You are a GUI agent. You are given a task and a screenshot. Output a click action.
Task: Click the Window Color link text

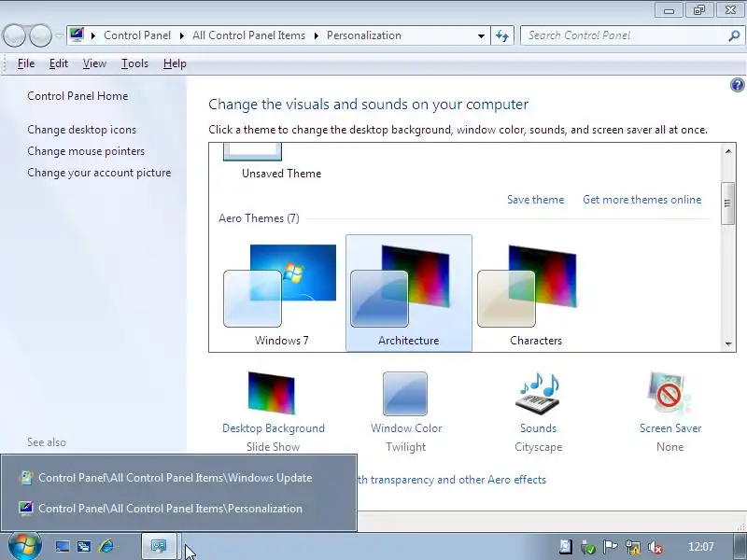[x=406, y=428]
